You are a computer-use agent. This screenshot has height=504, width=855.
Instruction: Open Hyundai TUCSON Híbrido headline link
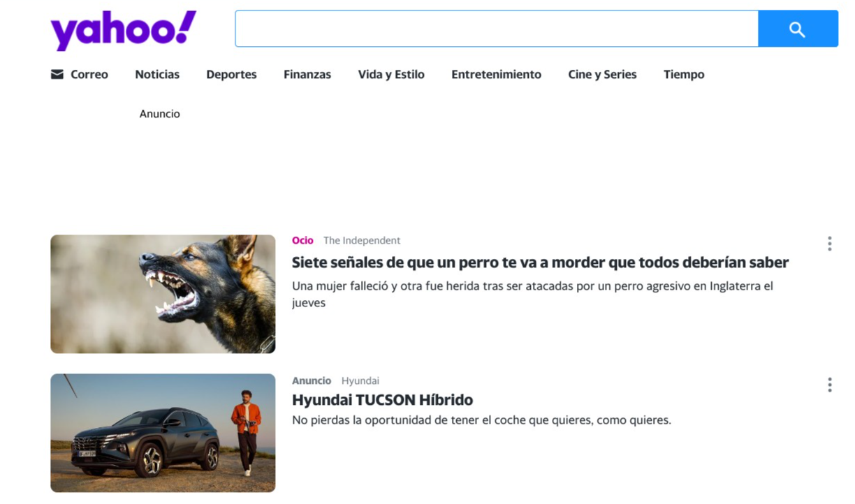click(382, 400)
